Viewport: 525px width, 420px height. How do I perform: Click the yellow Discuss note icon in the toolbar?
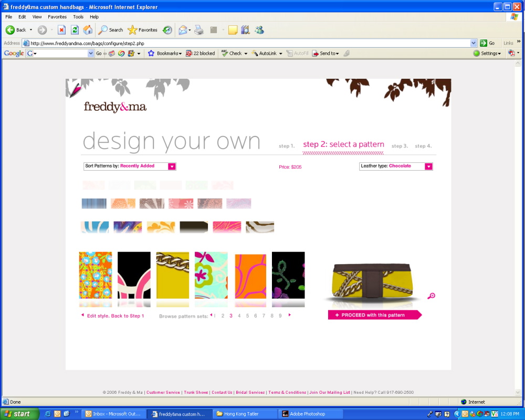point(233,30)
